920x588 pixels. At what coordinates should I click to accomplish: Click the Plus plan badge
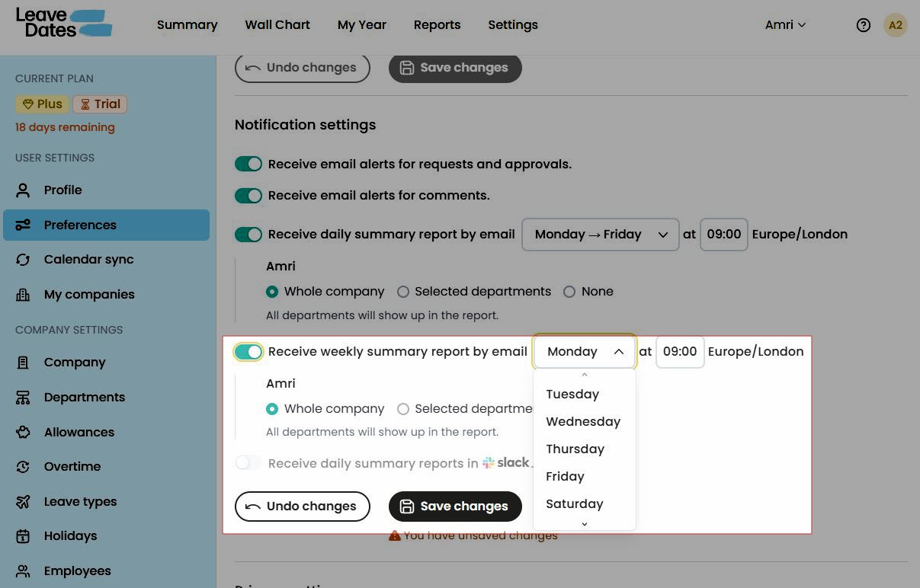(x=42, y=104)
